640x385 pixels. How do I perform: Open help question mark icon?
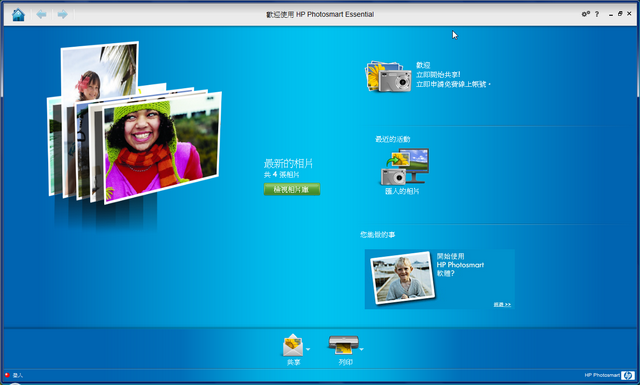click(x=597, y=14)
